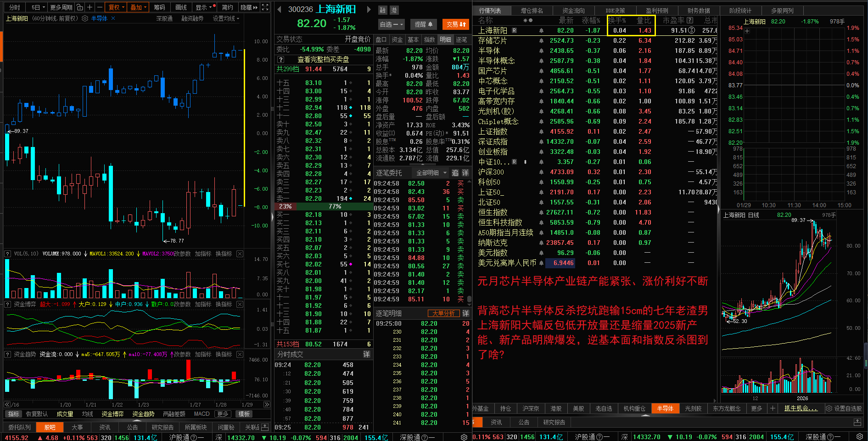Click the bell icon in 上海新阳 watchlist row

pos(541,31)
